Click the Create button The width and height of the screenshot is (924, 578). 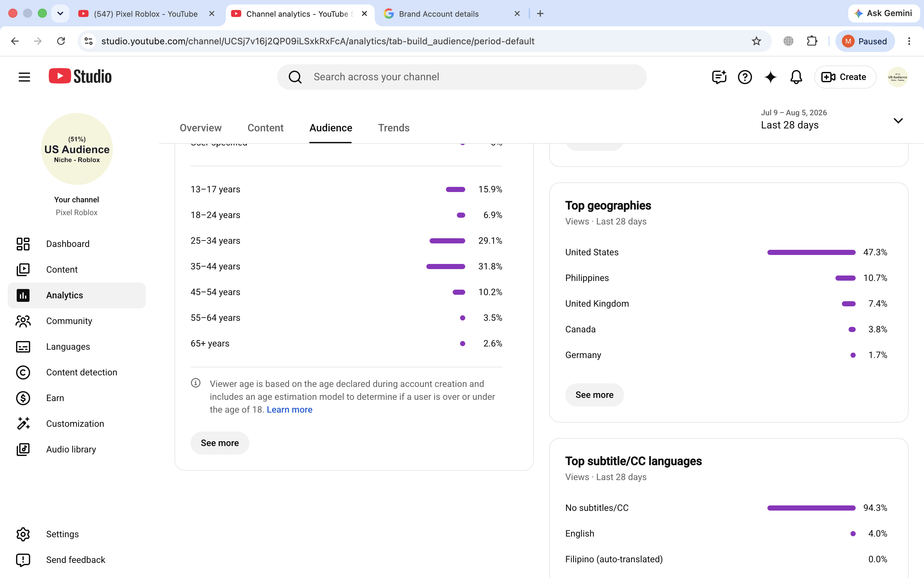[845, 77]
